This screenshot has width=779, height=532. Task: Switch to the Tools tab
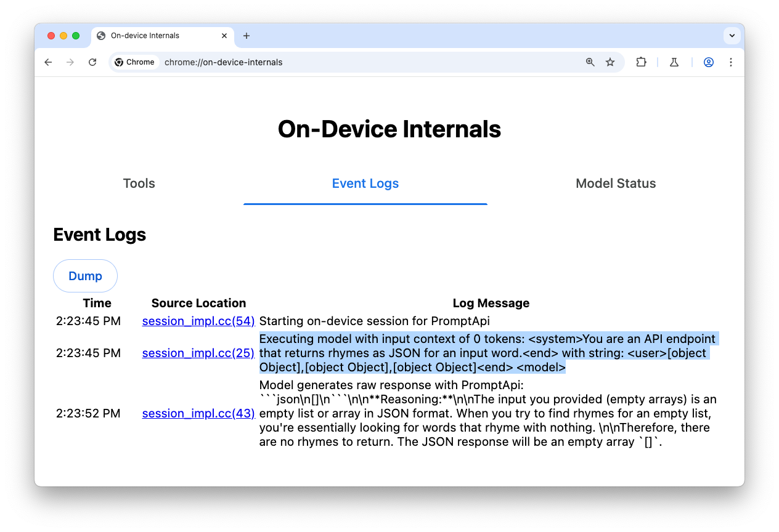(x=139, y=183)
